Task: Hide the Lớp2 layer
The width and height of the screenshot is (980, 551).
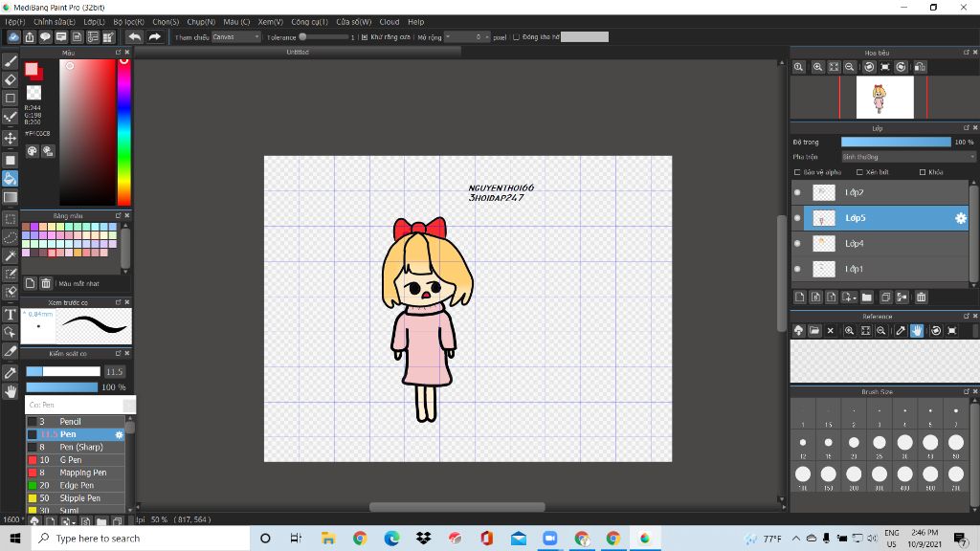Action: coord(797,192)
